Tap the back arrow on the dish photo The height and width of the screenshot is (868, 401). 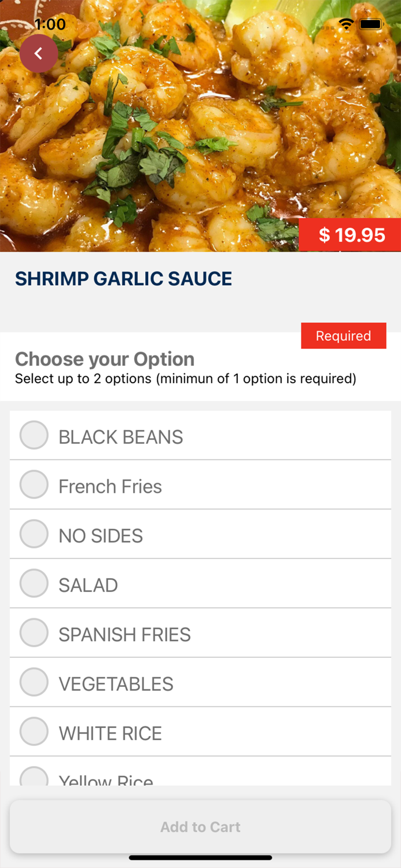tap(39, 53)
